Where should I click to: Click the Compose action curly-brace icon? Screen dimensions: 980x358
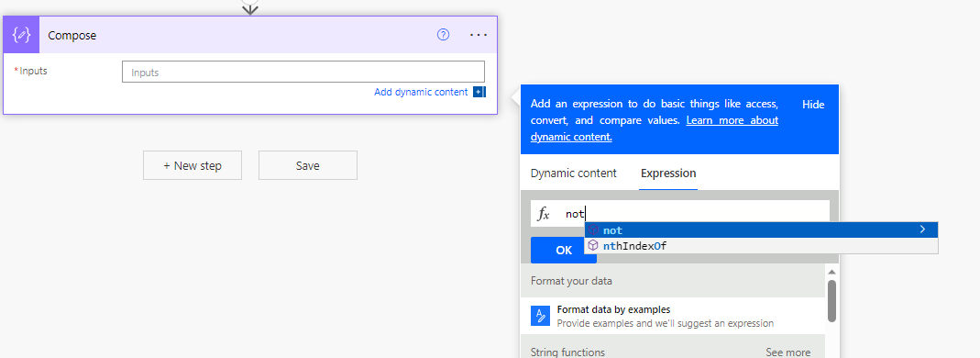point(21,35)
